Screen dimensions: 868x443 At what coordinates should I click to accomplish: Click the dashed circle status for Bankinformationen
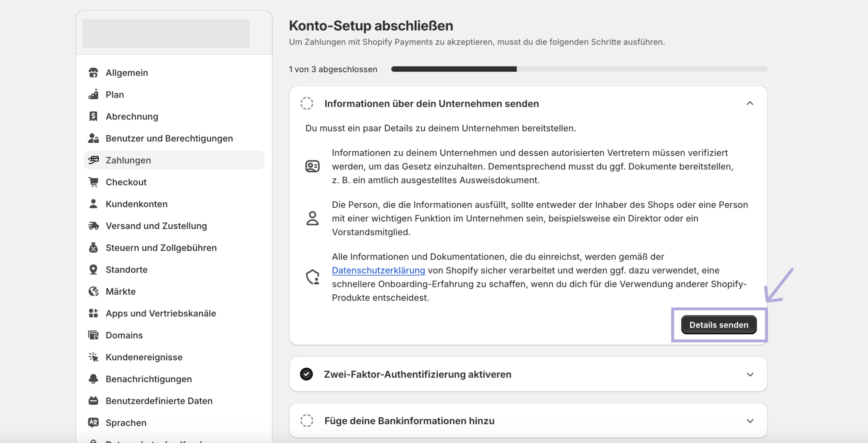(x=307, y=421)
